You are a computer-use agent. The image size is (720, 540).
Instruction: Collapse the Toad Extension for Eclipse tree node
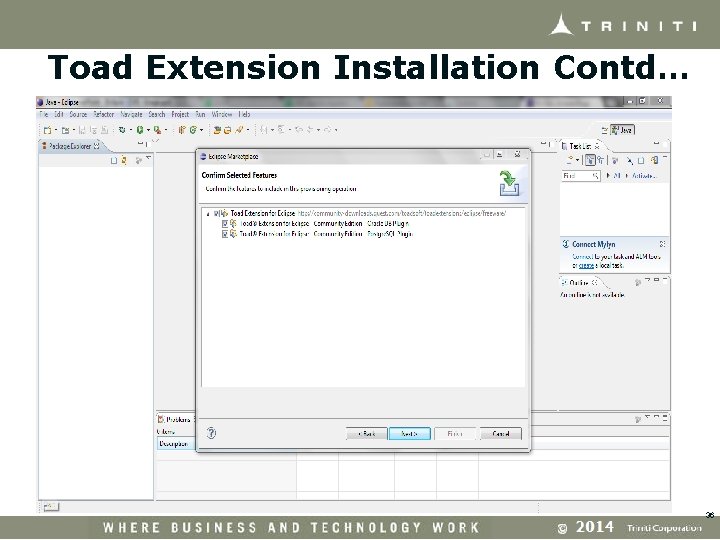pos(208,214)
